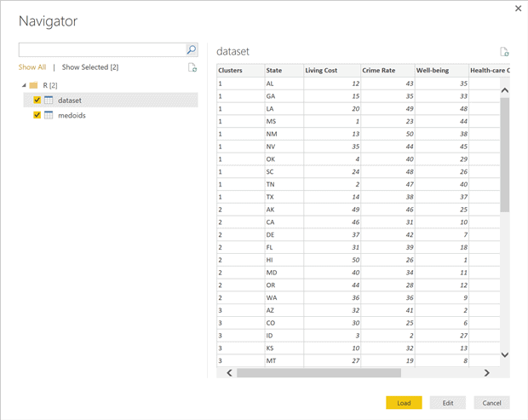Viewport: 528px width, 420px height.
Task: Click the preview refresh icon above the table
Action: (504, 52)
